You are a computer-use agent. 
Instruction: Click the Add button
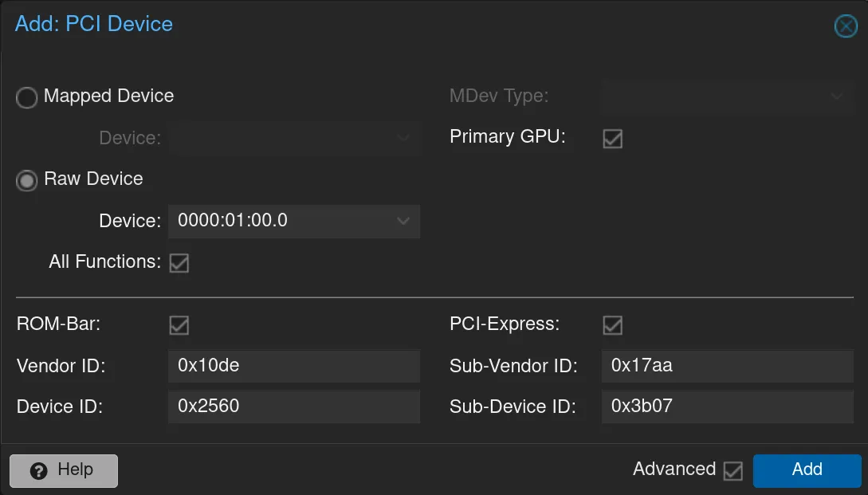coord(807,470)
